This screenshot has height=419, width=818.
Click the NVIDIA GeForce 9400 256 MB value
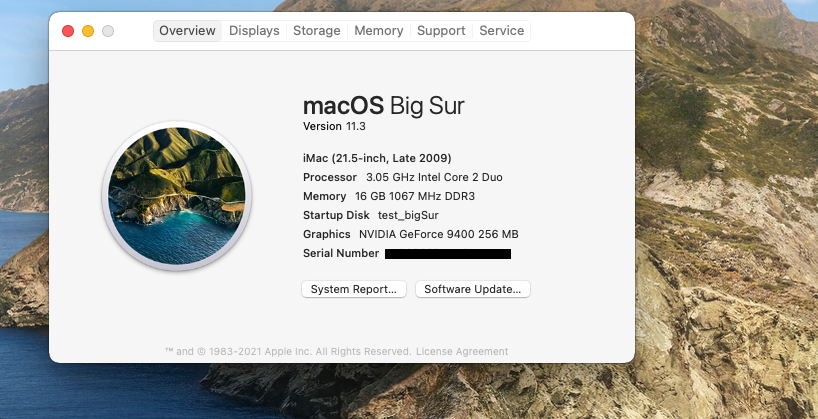click(439, 234)
